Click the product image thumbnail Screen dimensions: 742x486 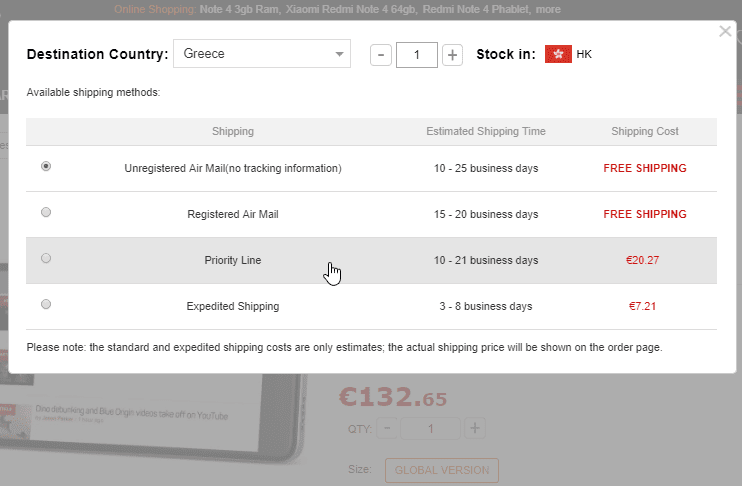(150, 420)
